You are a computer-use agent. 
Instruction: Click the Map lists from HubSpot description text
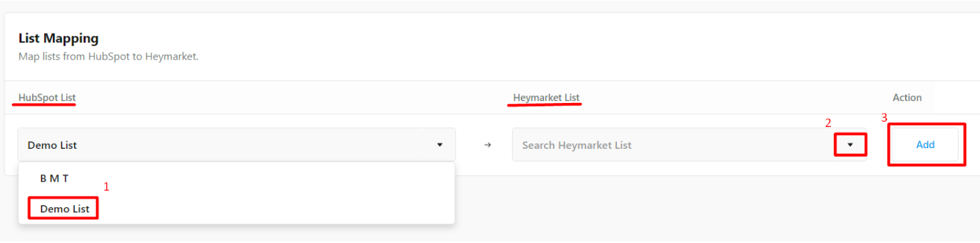[108, 57]
